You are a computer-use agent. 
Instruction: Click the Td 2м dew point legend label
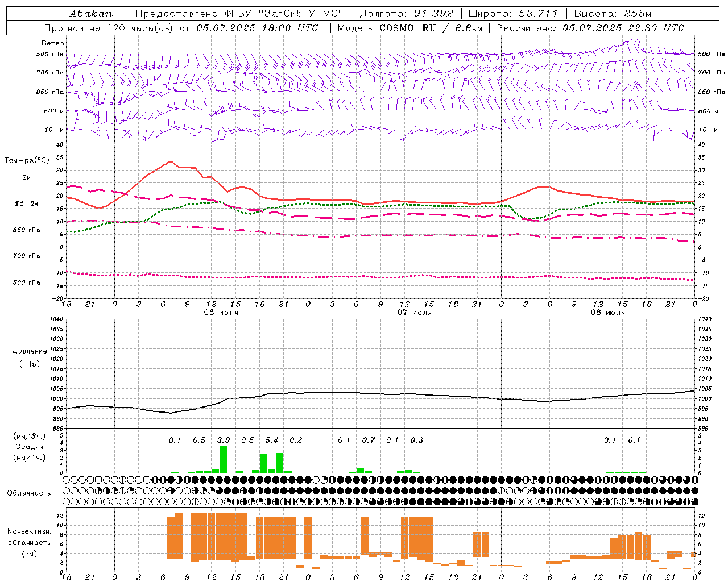(26, 203)
